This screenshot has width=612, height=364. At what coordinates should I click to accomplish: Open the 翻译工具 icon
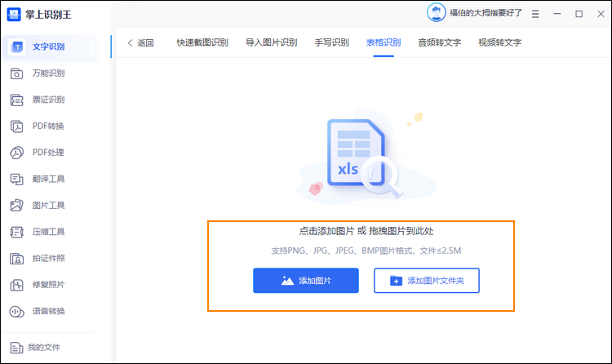tap(16, 179)
